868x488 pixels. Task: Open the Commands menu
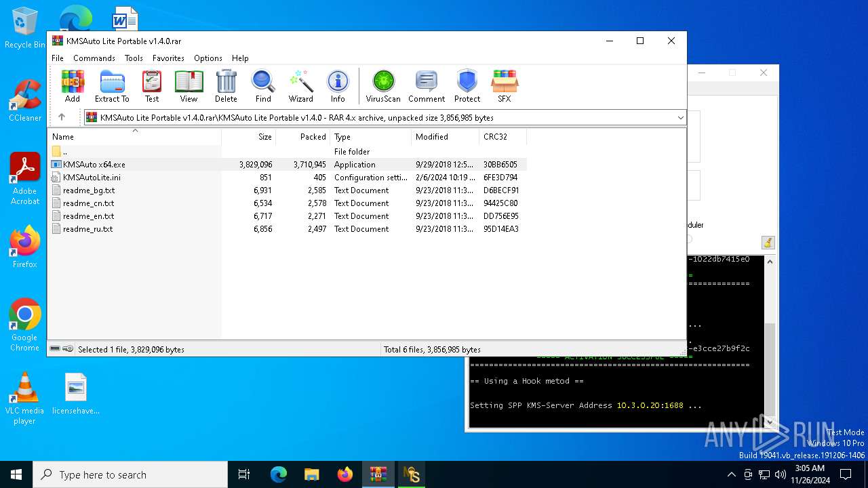click(94, 58)
